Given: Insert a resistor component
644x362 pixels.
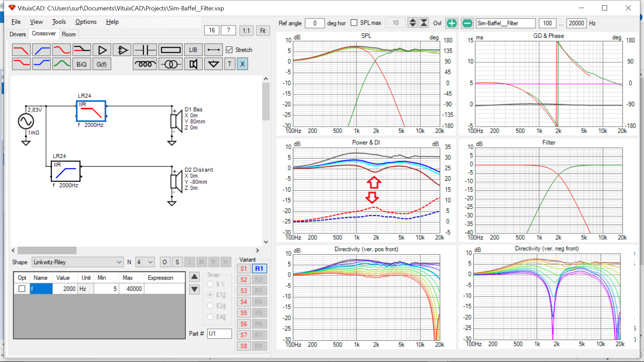Looking at the screenshot, I should 170,50.
